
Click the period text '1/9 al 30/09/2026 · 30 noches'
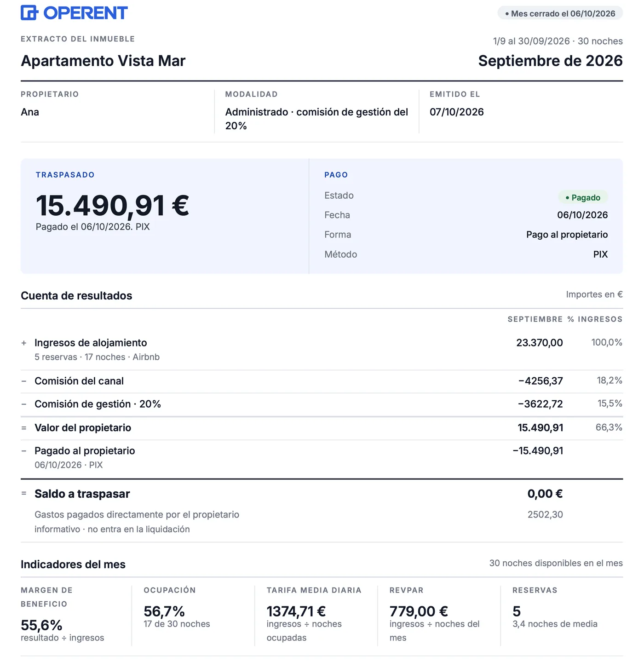pyautogui.click(x=558, y=41)
